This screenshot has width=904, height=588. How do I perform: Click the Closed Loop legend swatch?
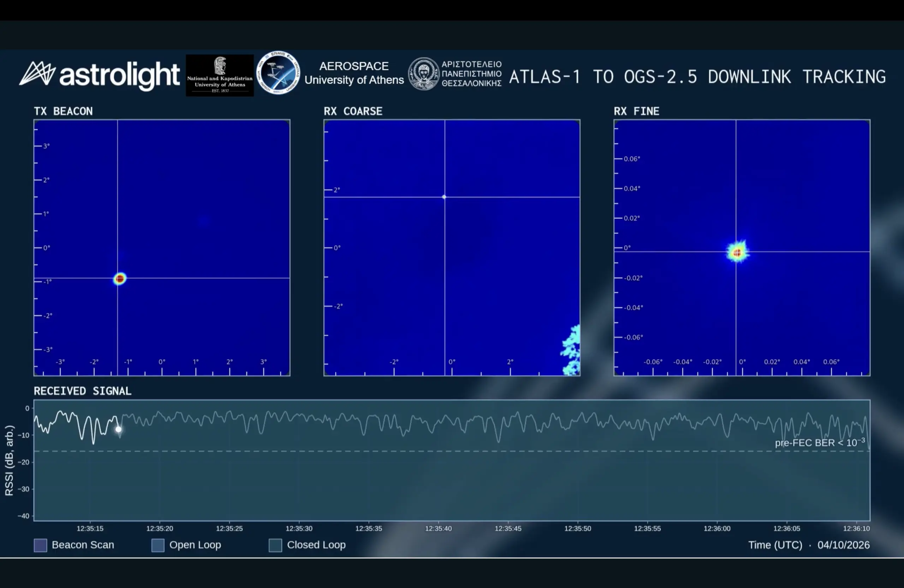[x=275, y=545]
